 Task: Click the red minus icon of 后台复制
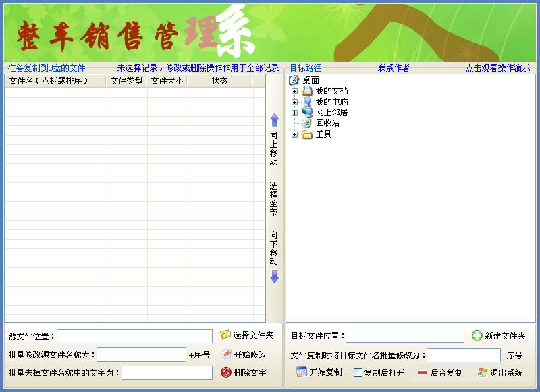coord(423,372)
